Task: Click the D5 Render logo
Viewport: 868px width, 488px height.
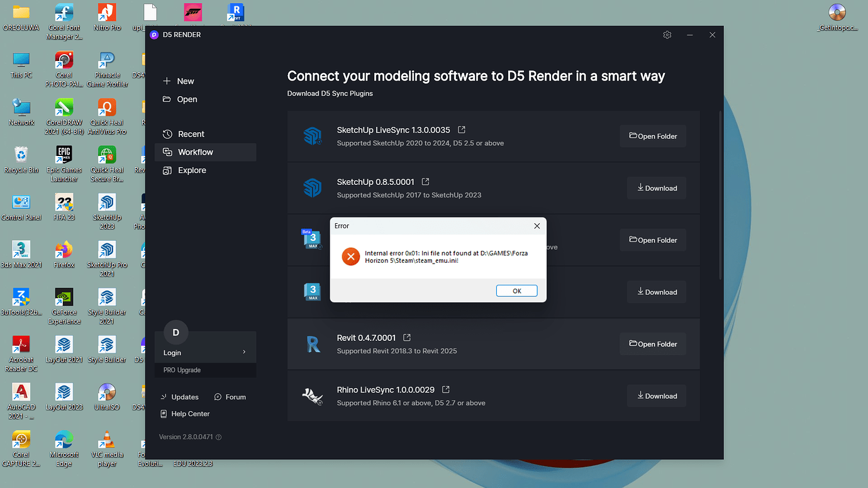Action: [154, 35]
